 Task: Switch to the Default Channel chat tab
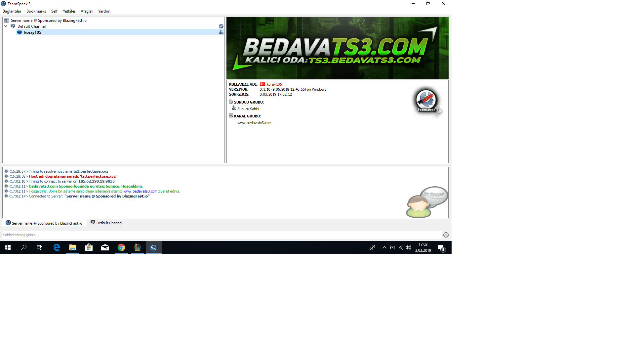(106, 223)
